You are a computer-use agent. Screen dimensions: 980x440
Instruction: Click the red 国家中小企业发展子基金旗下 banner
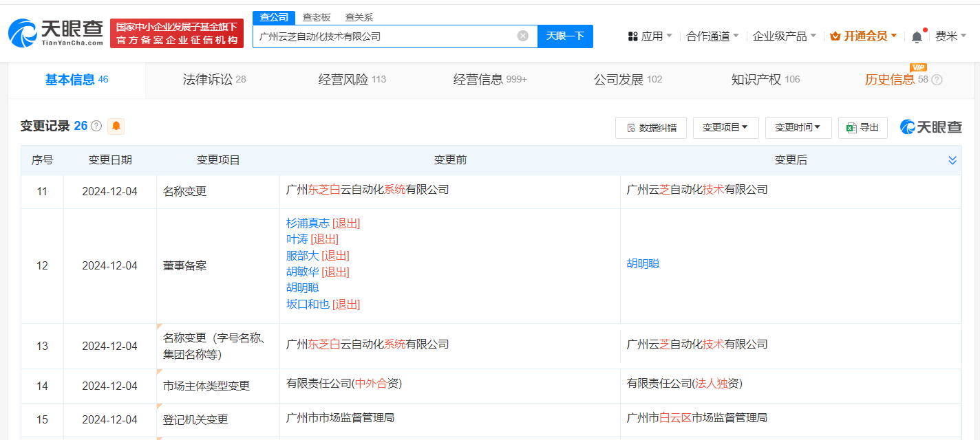click(x=177, y=33)
